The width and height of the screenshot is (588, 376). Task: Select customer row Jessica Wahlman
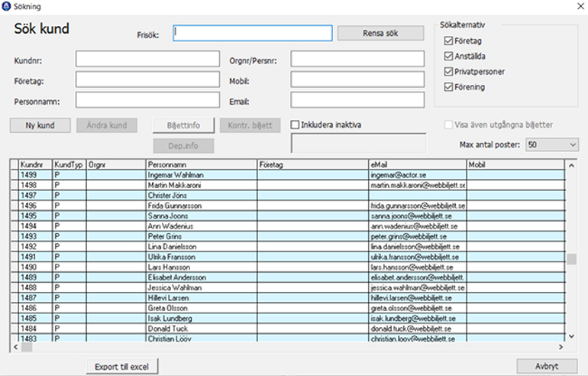click(287, 287)
